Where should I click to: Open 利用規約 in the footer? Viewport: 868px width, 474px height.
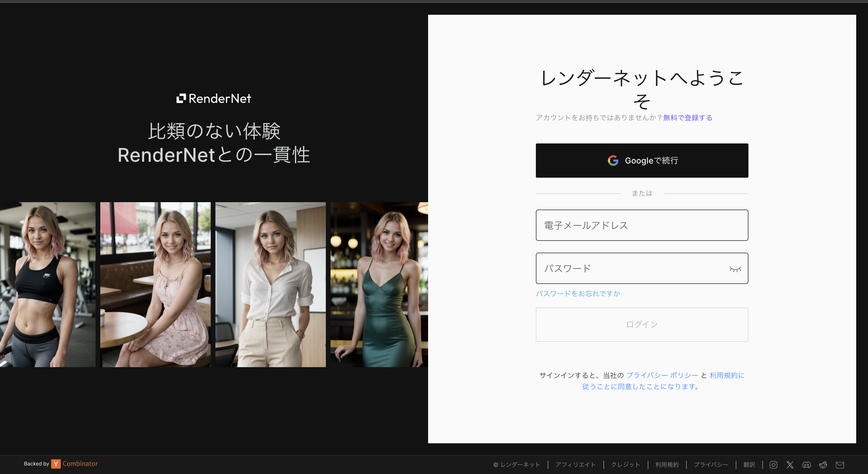[667, 465]
